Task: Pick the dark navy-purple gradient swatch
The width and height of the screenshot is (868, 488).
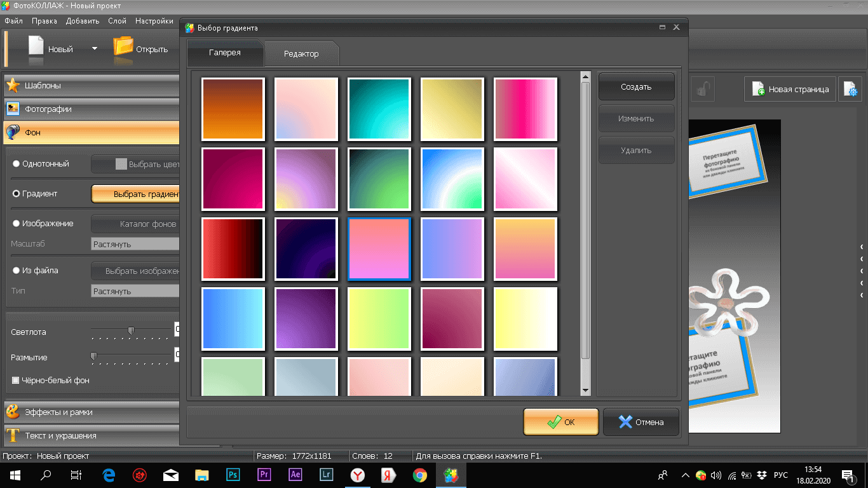Action: tap(306, 248)
